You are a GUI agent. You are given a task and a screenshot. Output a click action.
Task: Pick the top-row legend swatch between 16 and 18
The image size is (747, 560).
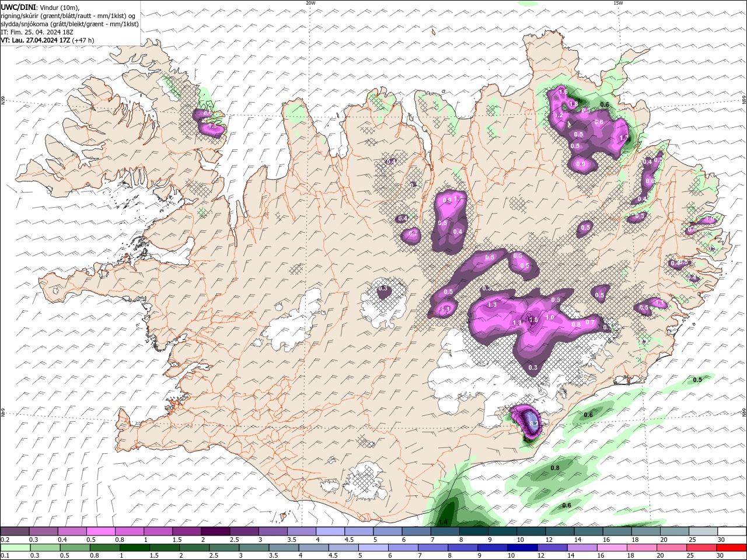click(x=617, y=531)
